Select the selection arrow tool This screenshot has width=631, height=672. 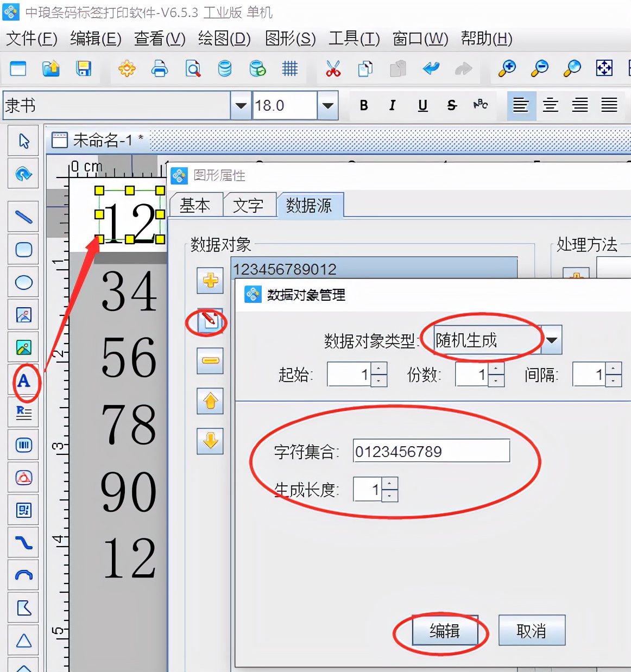(x=23, y=140)
